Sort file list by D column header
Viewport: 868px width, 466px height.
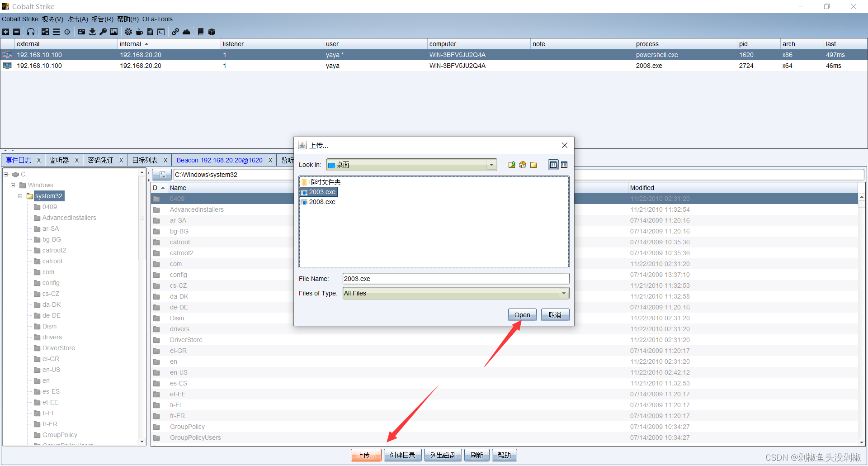coord(159,188)
